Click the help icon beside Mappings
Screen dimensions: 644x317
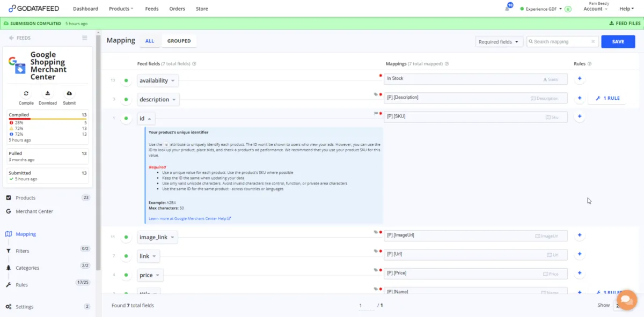[x=447, y=64]
